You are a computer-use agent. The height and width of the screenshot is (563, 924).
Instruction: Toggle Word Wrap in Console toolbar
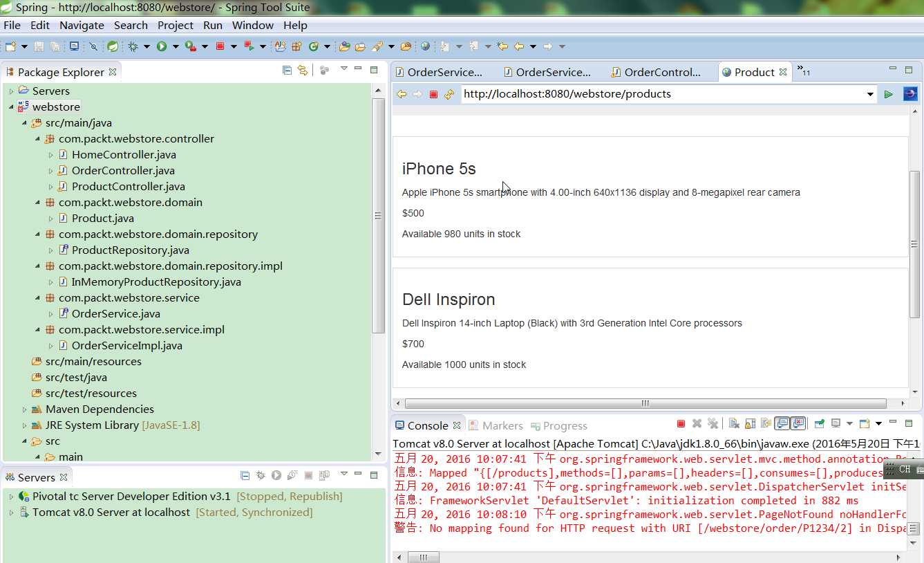pos(766,423)
